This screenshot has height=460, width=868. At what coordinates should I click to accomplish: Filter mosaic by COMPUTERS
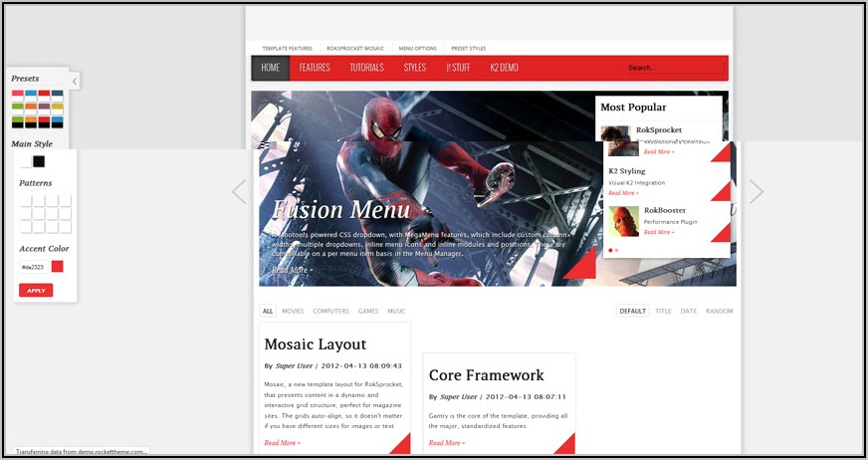(331, 311)
